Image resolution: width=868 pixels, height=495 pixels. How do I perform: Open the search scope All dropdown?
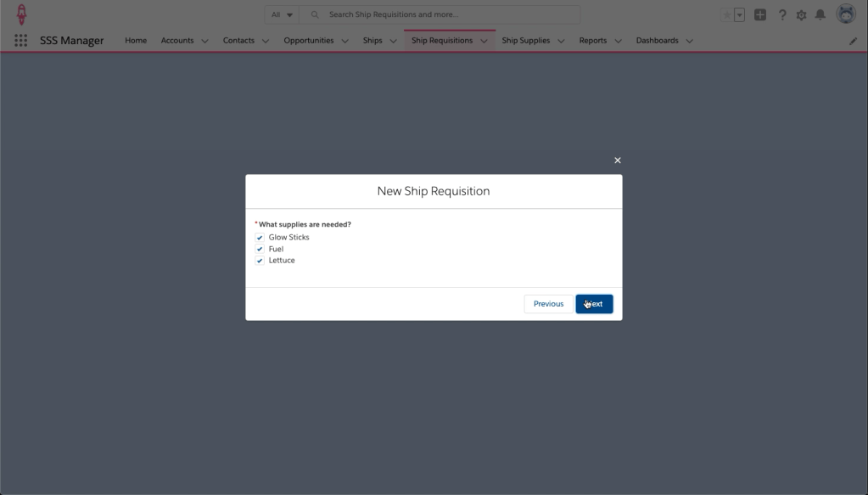point(283,14)
